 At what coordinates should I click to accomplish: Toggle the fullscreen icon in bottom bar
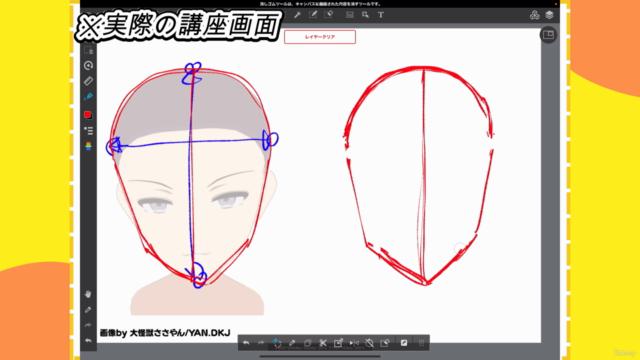point(404,343)
